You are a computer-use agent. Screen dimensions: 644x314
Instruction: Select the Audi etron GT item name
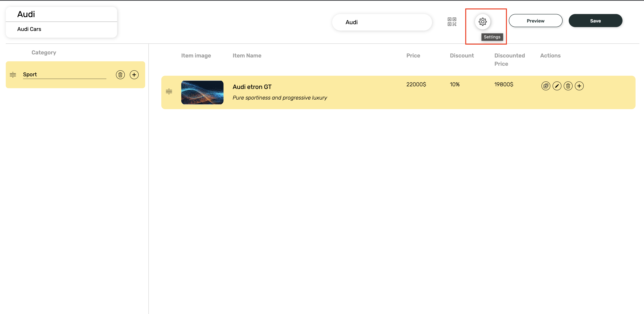tap(252, 87)
